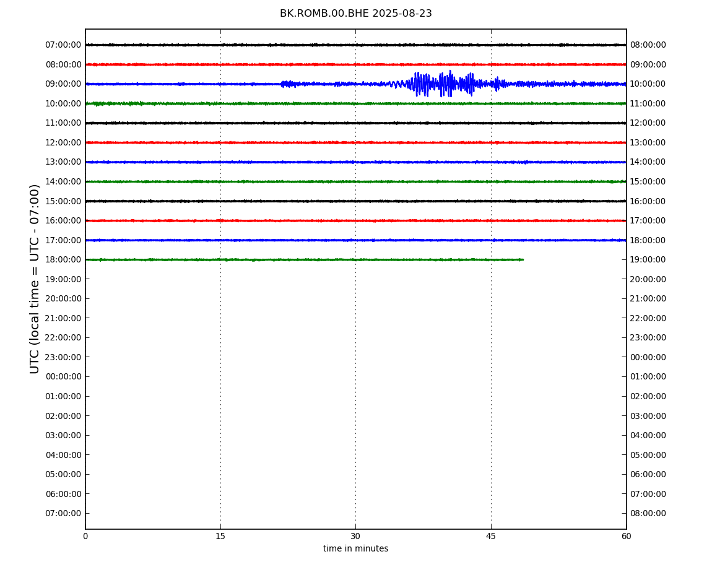
Task: Click right-axis end time label 05:00:00
Action: coord(648,455)
